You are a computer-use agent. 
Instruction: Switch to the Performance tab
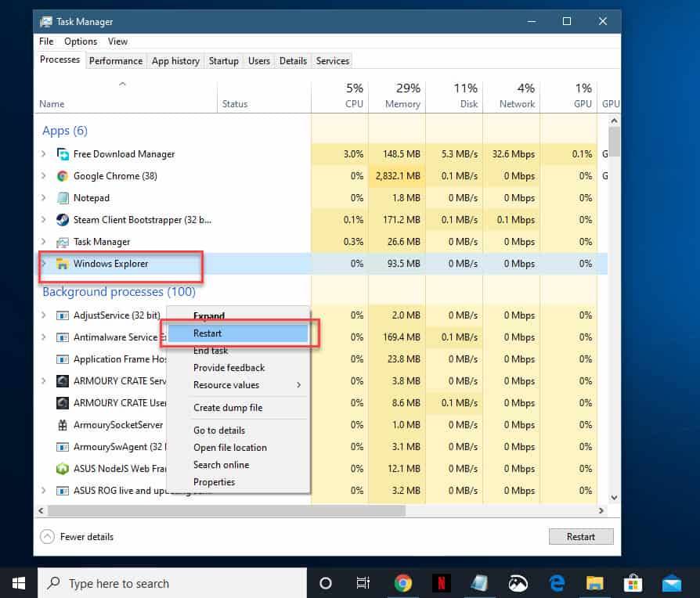coord(115,60)
